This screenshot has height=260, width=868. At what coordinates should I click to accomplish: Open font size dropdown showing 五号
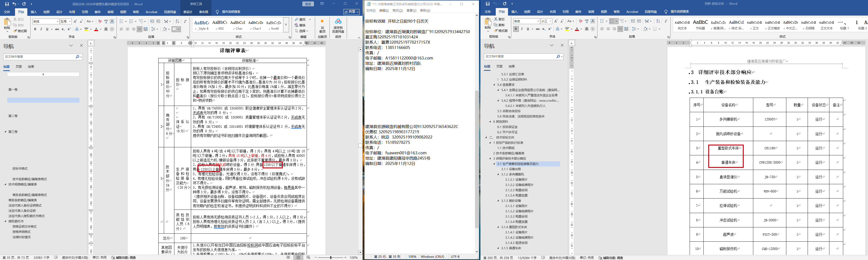click(69, 21)
